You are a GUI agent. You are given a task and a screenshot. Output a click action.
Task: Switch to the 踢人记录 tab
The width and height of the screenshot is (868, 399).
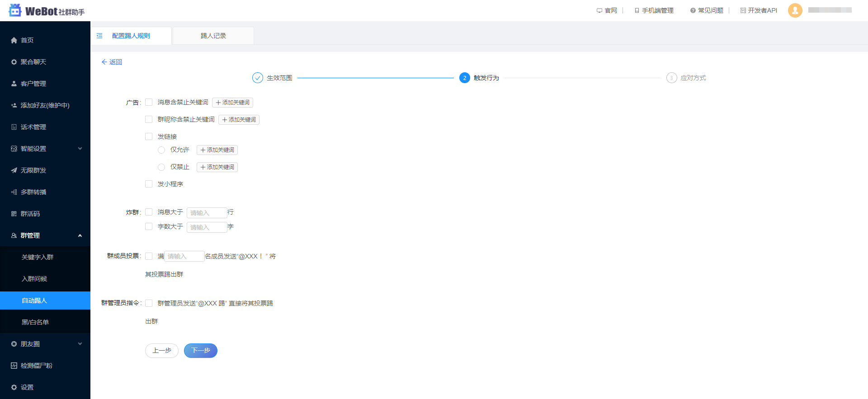coord(213,36)
